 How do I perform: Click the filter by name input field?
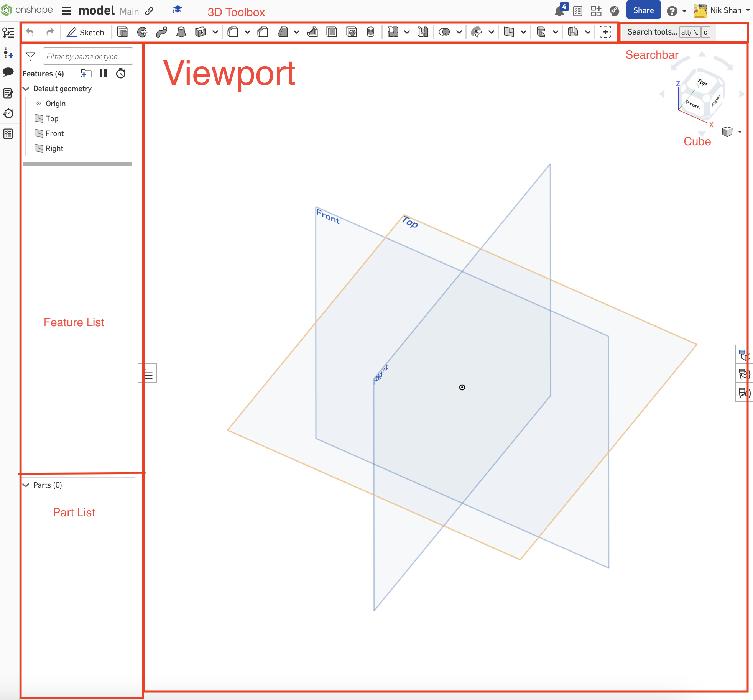click(87, 56)
